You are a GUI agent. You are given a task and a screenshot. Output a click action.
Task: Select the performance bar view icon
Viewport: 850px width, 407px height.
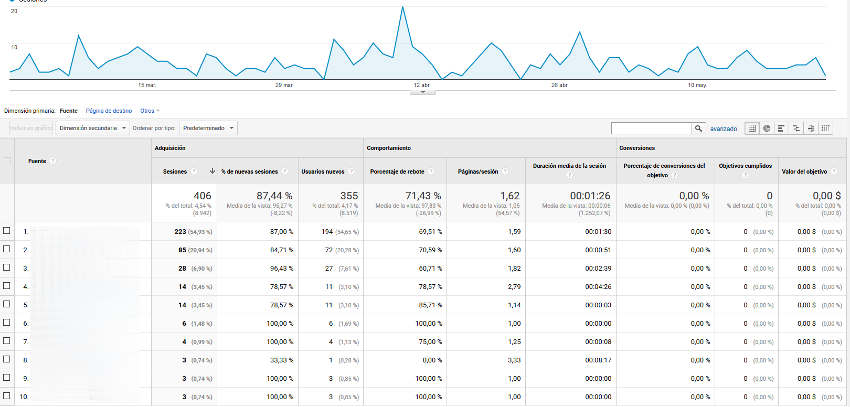click(x=780, y=128)
